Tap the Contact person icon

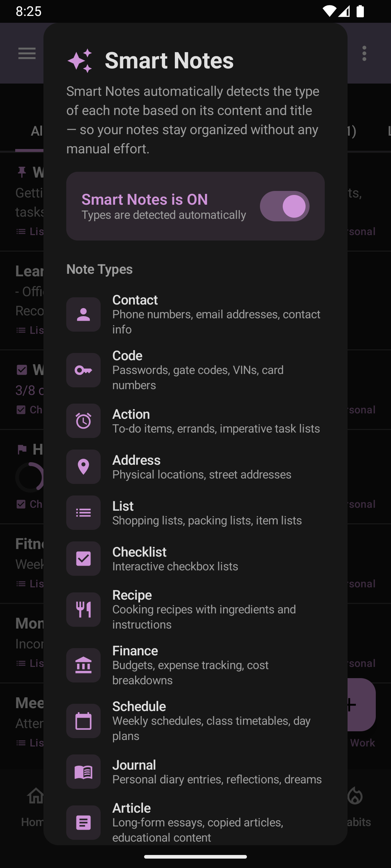point(83,314)
